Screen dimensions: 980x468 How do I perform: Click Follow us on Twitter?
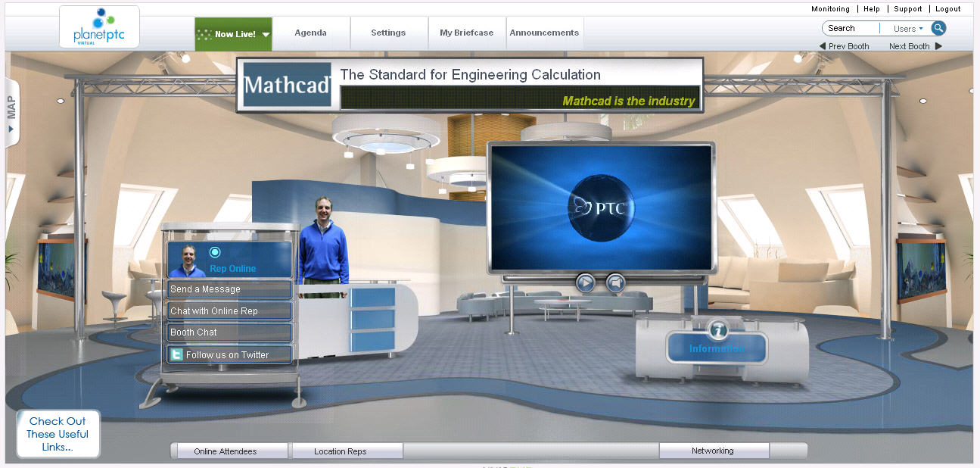(x=229, y=354)
